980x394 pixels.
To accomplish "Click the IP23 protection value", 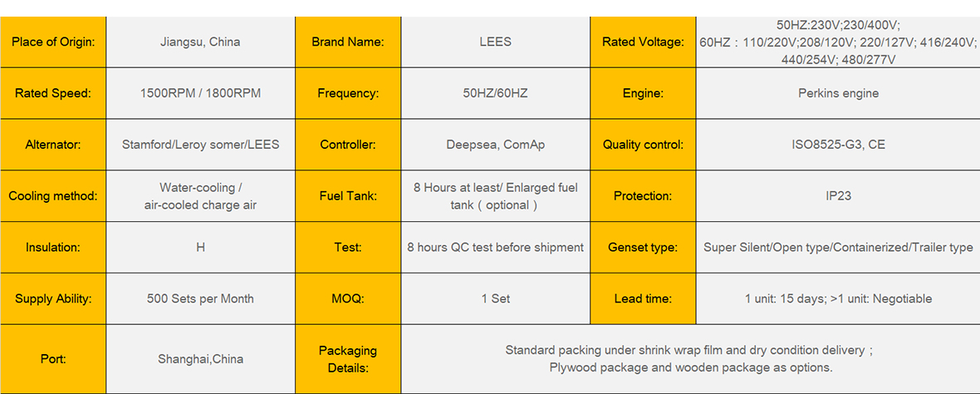I will tap(838, 195).
